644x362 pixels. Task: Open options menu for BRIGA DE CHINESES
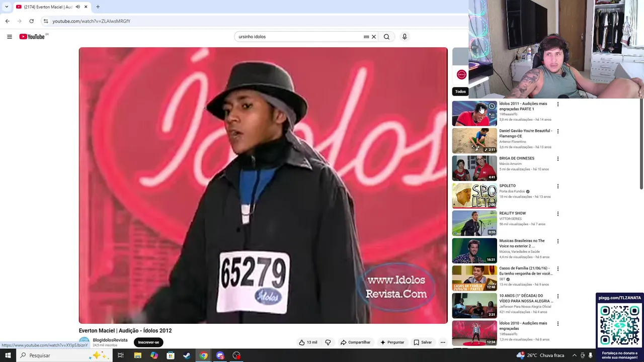[x=557, y=159]
